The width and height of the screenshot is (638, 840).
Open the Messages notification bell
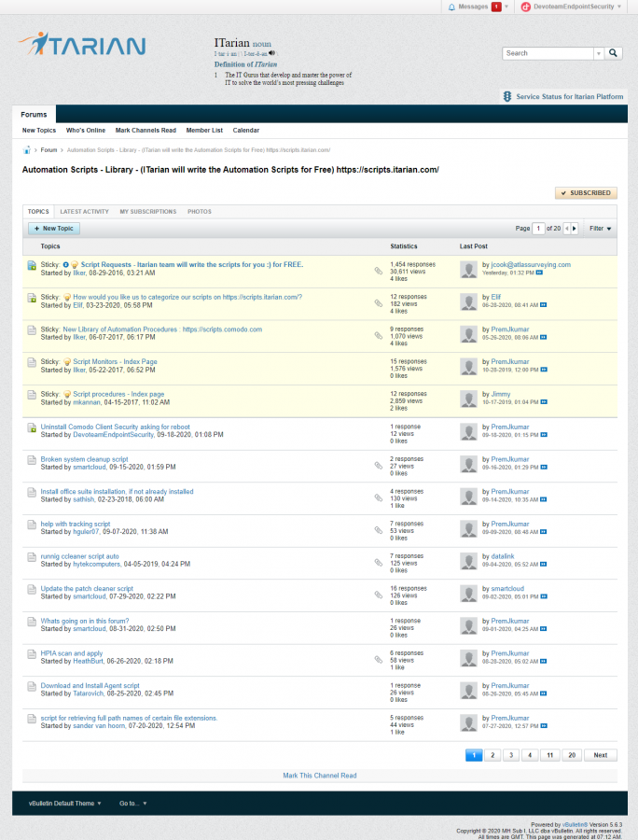(451, 7)
